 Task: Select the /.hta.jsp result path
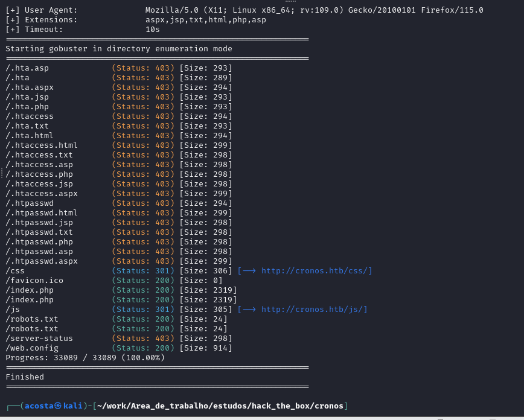coord(27,97)
